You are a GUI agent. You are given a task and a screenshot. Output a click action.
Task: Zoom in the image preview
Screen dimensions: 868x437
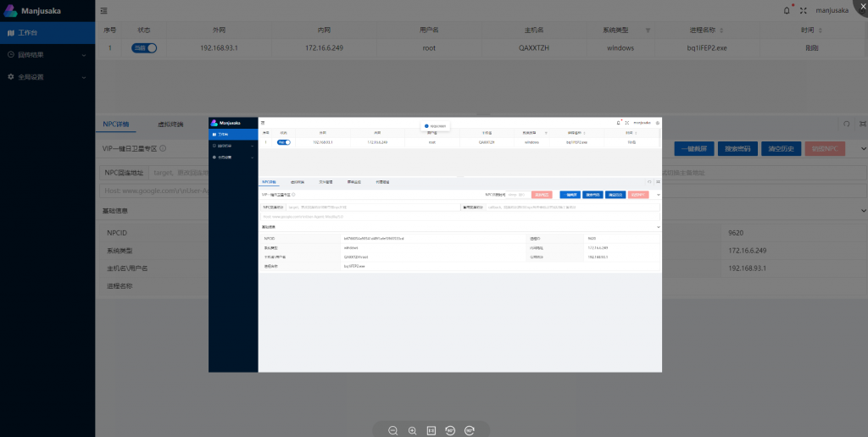(412, 430)
